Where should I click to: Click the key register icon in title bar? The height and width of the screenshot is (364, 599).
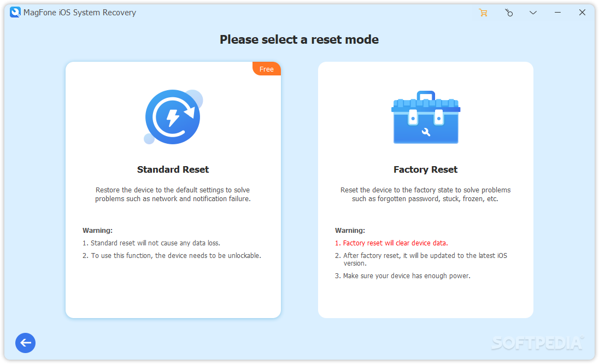508,13
